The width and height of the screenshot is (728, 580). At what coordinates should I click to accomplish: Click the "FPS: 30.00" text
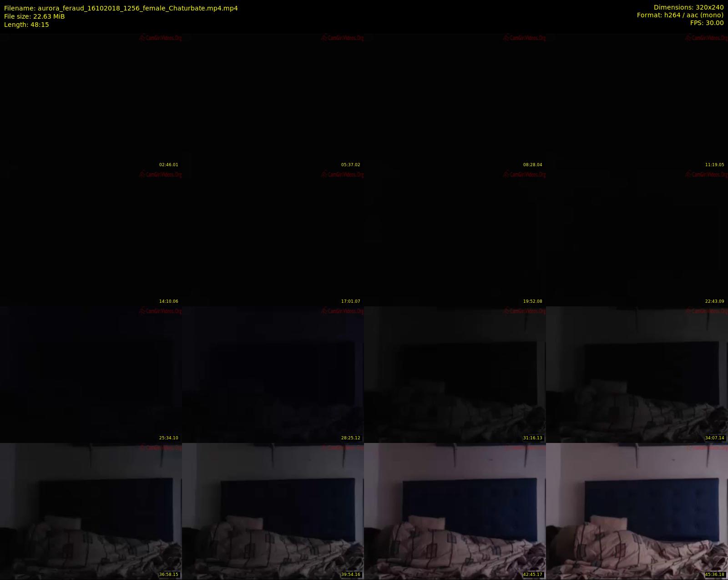point(707,23)
